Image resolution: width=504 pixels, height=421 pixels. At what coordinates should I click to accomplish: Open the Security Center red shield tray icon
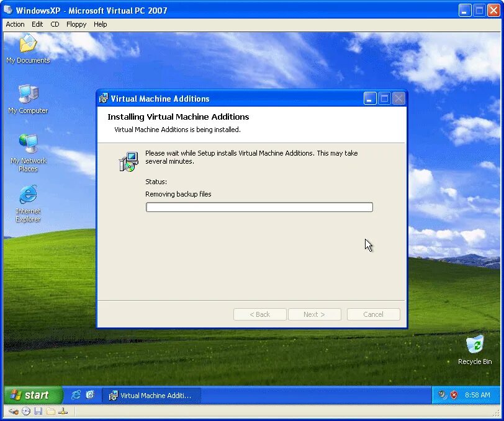[454, 395]
